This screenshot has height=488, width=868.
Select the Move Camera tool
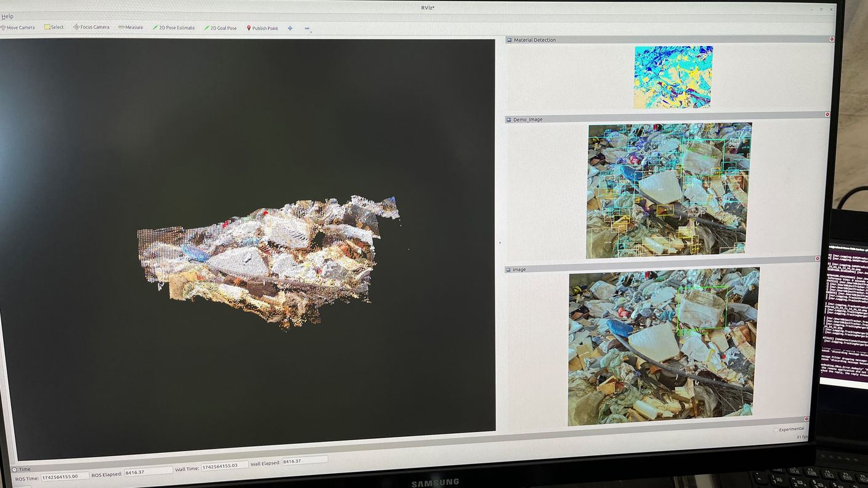pyautogui.click(x=18, y=28)
